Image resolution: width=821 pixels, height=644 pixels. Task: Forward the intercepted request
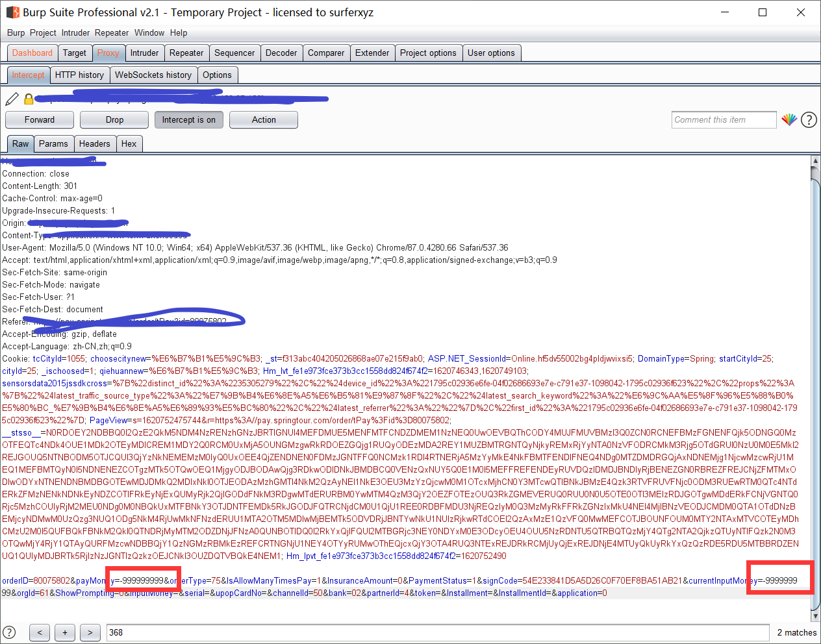click(x=40, y=120)
